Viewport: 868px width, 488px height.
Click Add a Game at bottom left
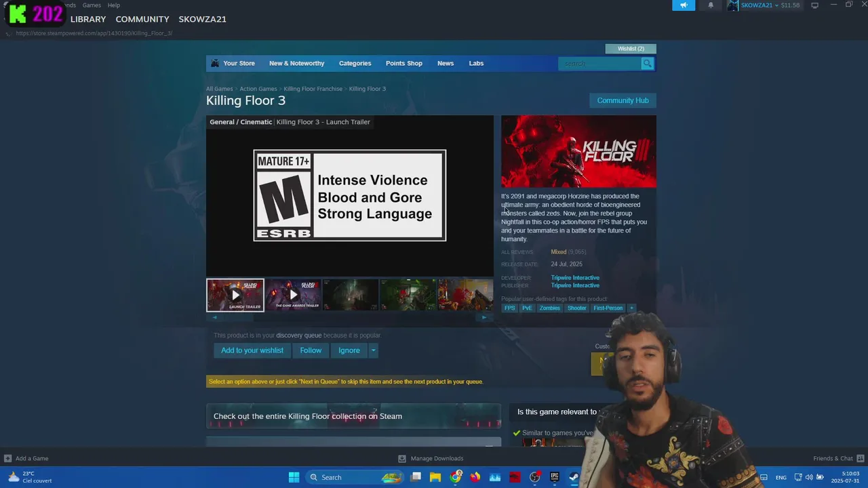click(x=26, y=459)
